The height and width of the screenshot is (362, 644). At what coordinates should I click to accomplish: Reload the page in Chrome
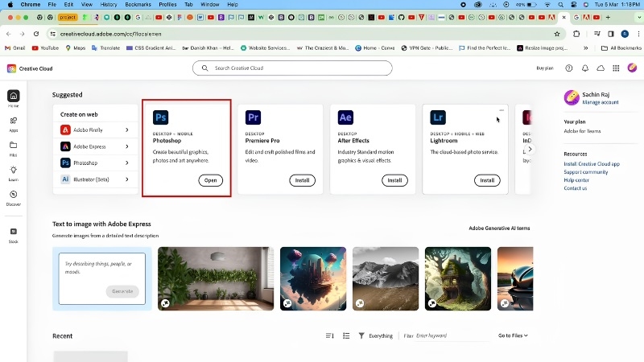[x=36, y=34]
